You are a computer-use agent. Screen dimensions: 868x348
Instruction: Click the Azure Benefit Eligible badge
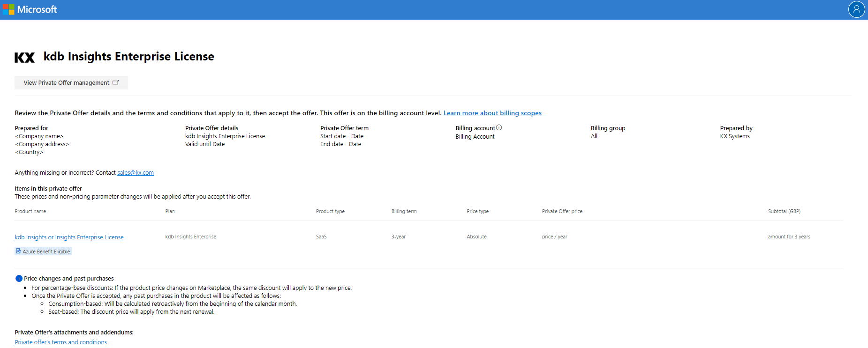click(43, 252)
